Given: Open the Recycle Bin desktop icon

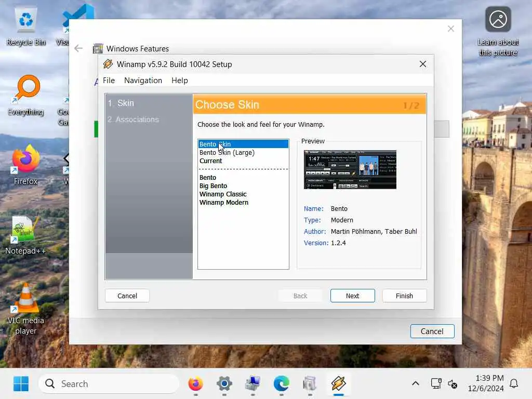Looking at the screenshot, I should 26,26.
